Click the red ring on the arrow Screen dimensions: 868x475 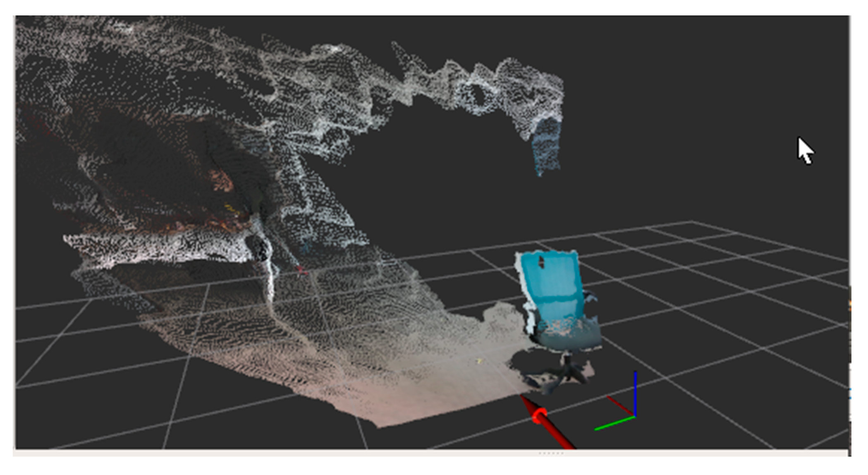(x=539, y=415)
